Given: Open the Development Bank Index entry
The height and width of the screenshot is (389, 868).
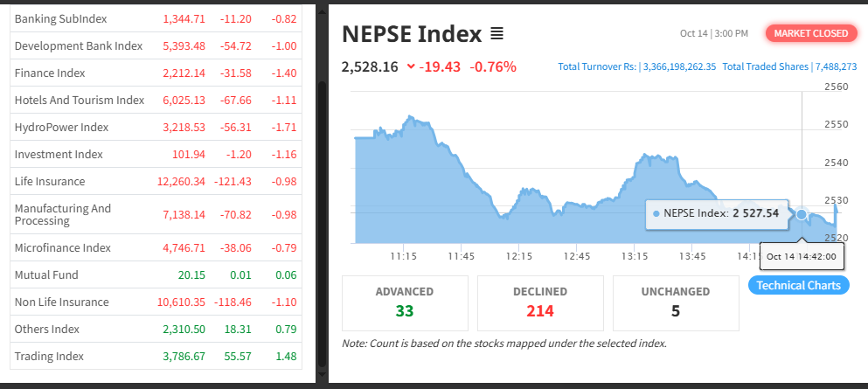Looking at the screenshot, I should [x=78, y=45].
